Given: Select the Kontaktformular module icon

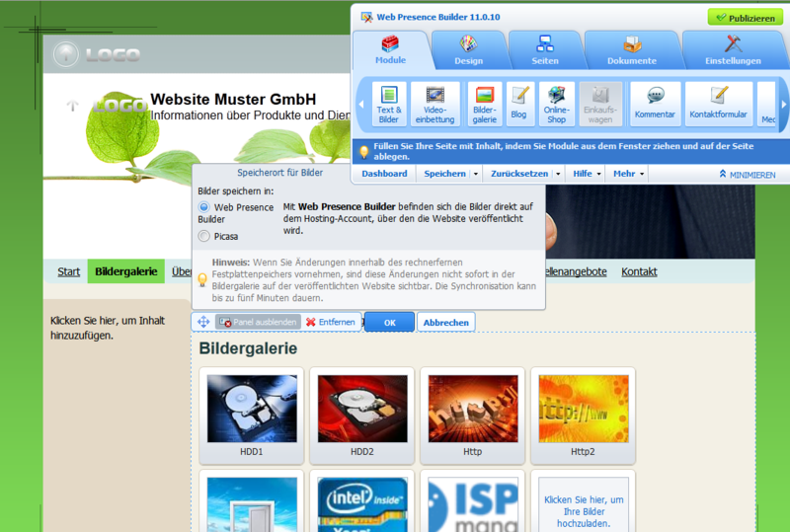Looking at the screenshot, I should coord(718,104).
